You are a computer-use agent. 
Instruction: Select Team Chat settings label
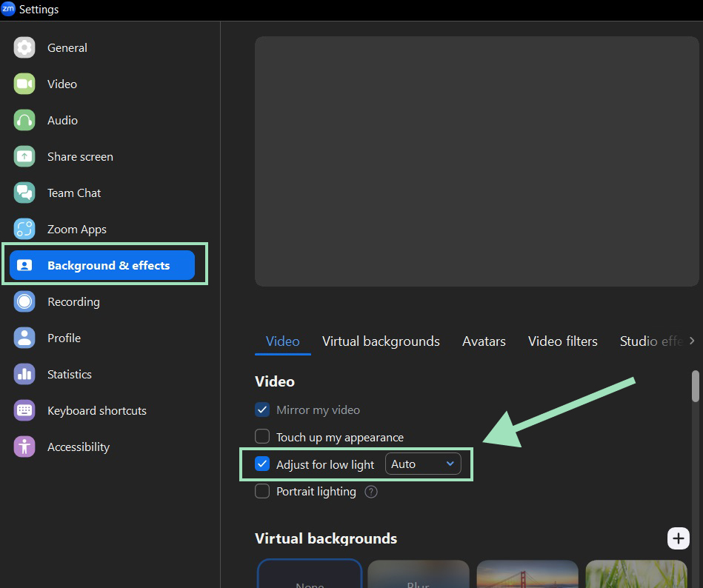(x=74, y=193)
